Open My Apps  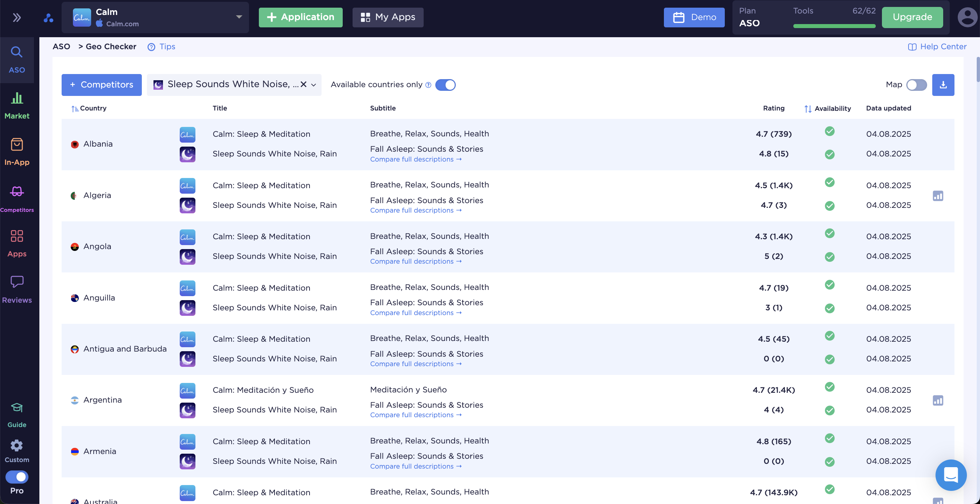tap(388, 17)
